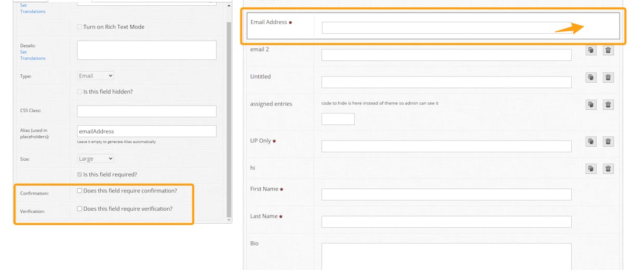Duplicate the Untitled field
This screenshot has width=644, height=270.
[x=591, y=78]
